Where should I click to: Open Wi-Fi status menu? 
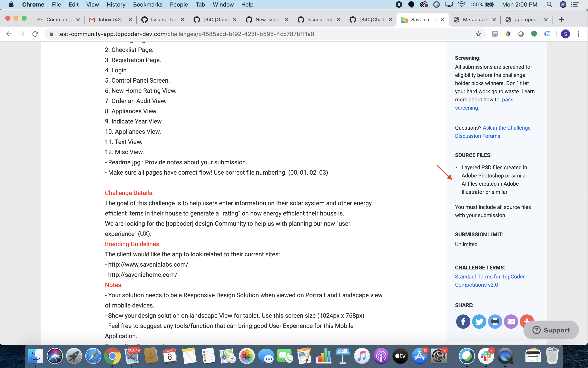[461, 5]
